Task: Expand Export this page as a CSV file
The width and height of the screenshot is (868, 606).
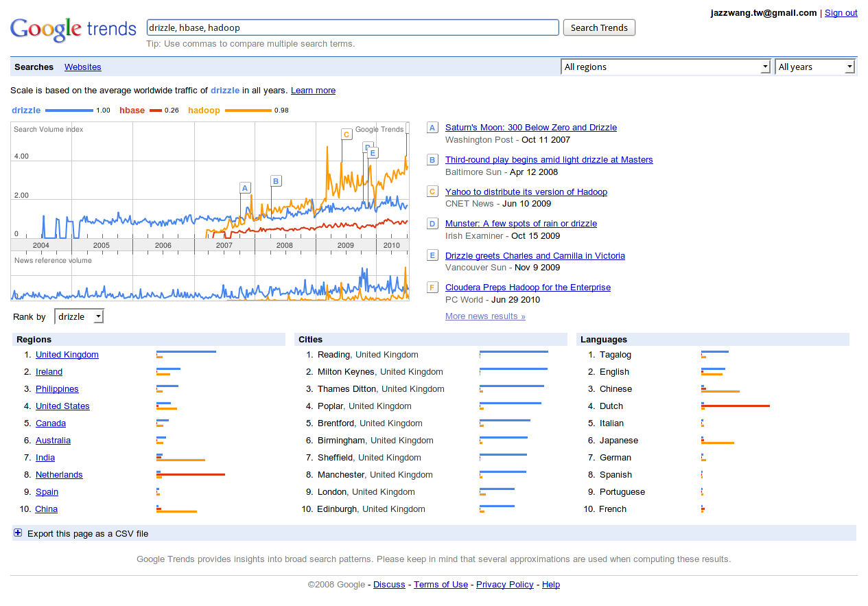Action: click(x=88, y=533)
